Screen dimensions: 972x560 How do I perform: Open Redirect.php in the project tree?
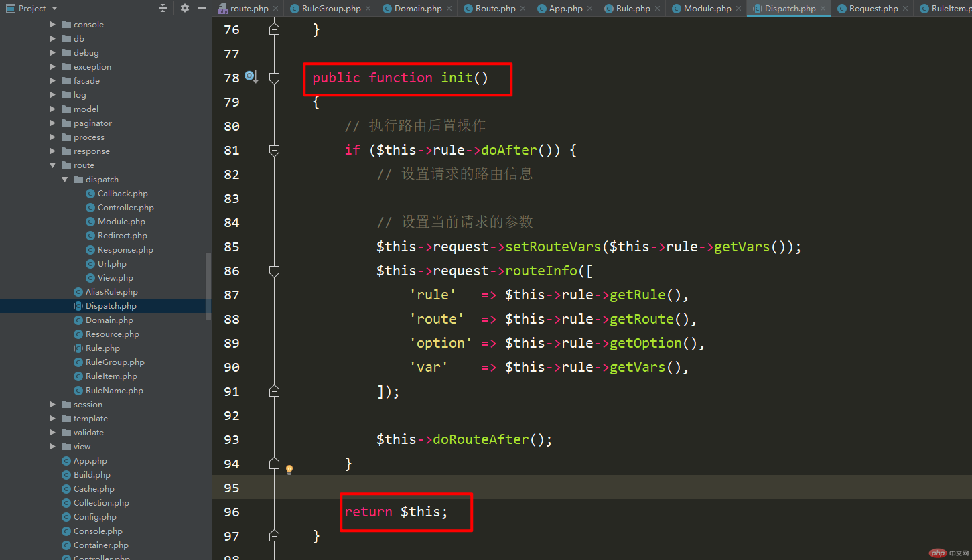coord(117,235)
